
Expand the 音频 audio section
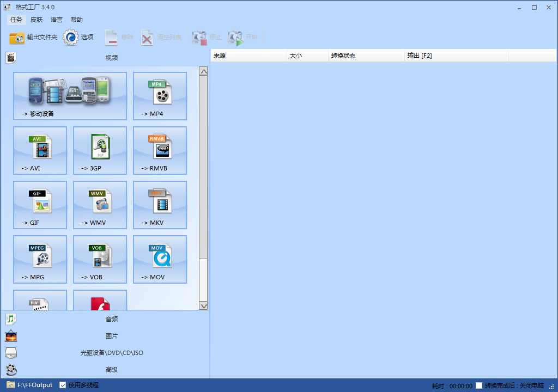click(x=106, y=319)
